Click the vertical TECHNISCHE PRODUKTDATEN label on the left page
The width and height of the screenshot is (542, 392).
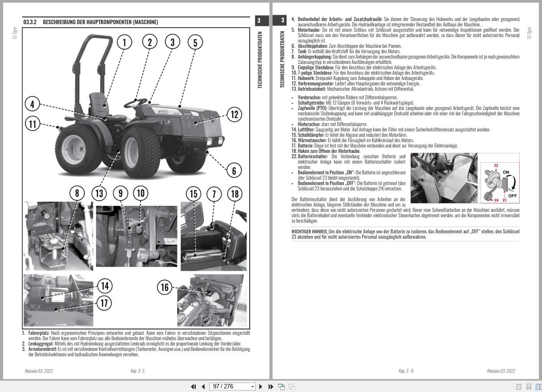(260, 60)
